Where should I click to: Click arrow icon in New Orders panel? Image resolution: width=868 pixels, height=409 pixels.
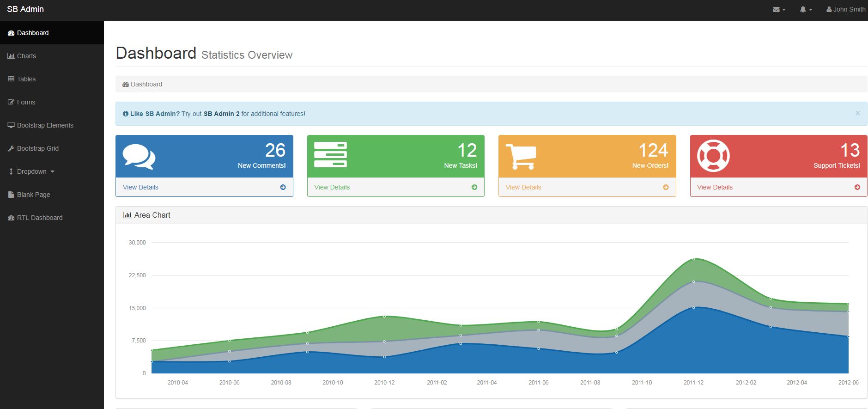click(666, 187)
